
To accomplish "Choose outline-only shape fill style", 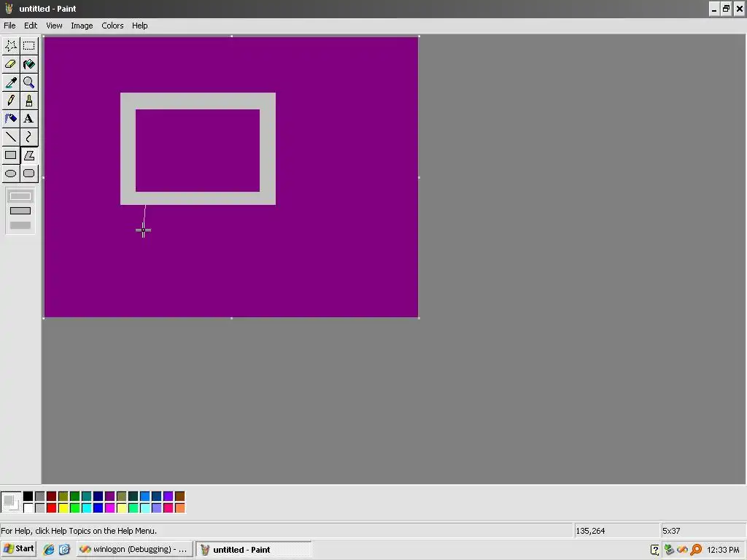I will pos(20,196).
